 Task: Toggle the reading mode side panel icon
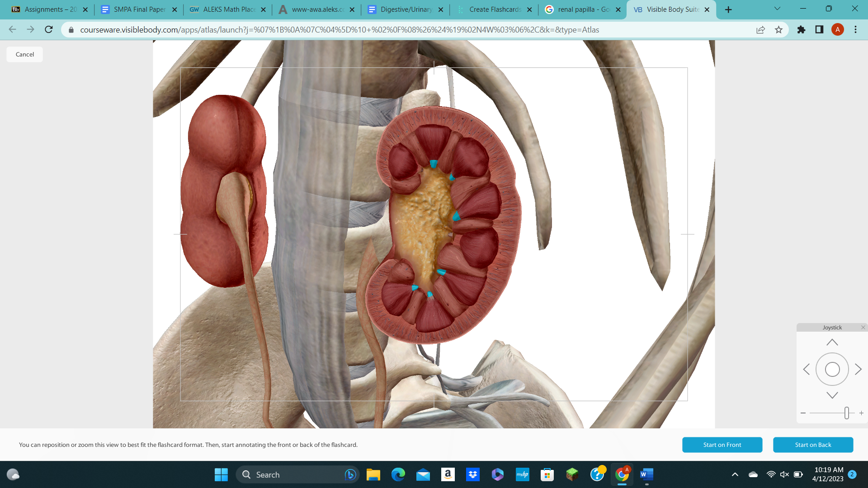click(x=819, y=30)
